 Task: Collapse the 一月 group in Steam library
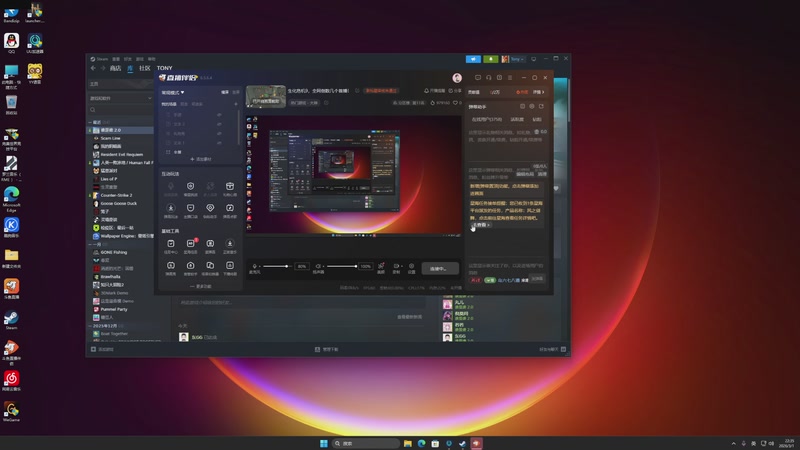95,244
